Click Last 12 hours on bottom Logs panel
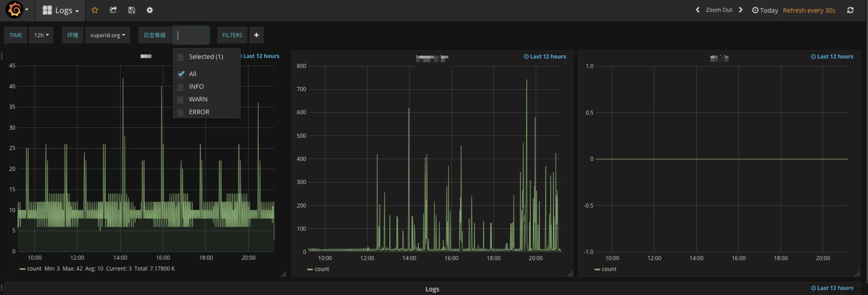The width and height of the screenshot is (868, 295). (x=832, y=288)
